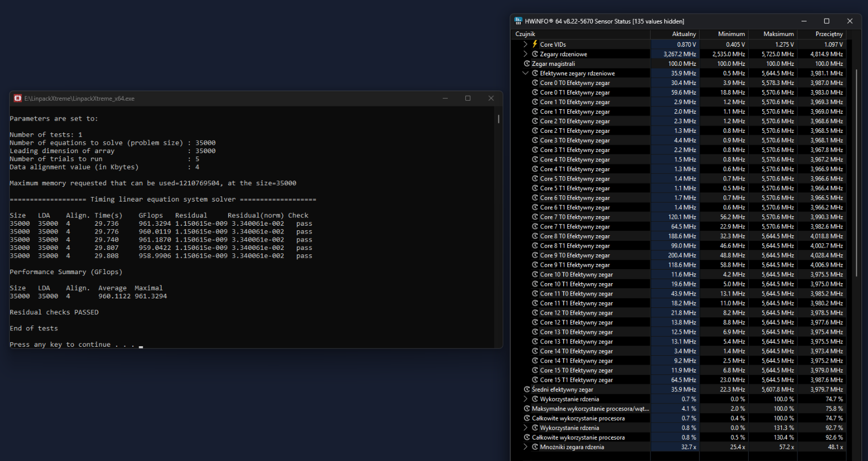Image resolution: width=868 pixels, height=461 pixels.
Task: Maximize the LinpackXtreme console window
Action: point(468,99)
